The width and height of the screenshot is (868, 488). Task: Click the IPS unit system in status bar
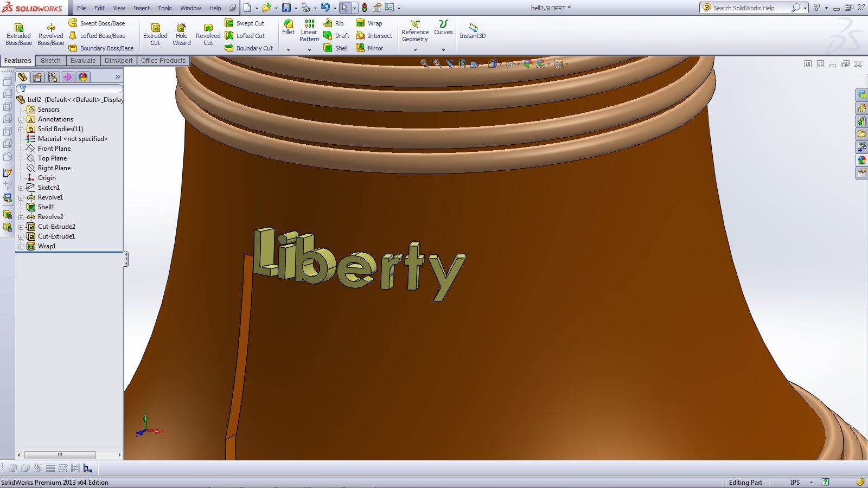pos(795,482)
